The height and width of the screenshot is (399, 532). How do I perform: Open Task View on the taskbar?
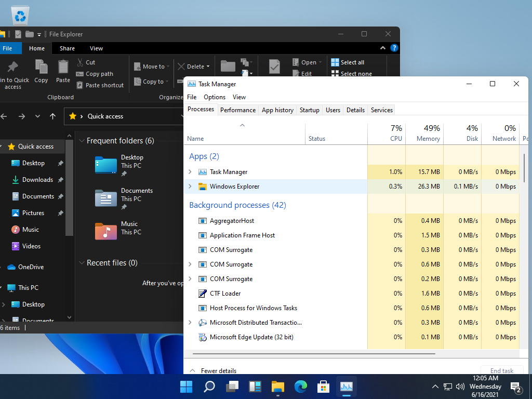point(232,387)
